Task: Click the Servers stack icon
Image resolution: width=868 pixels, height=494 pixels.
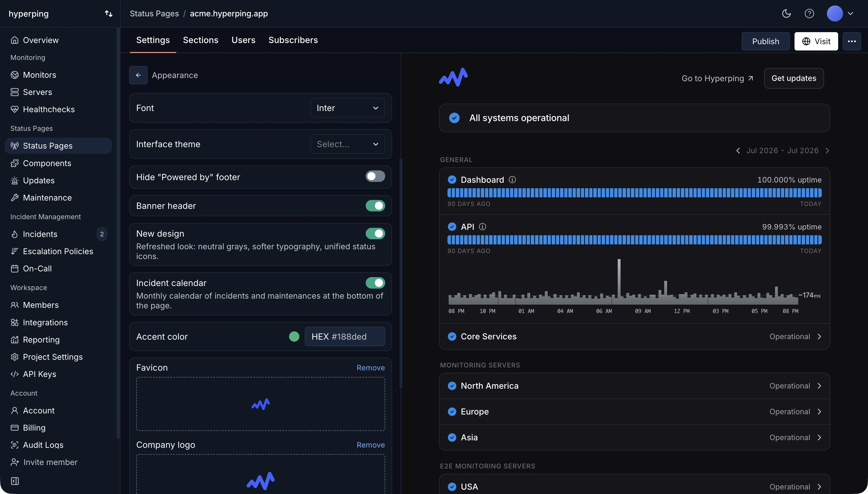Action: click(x=15, y=92)
